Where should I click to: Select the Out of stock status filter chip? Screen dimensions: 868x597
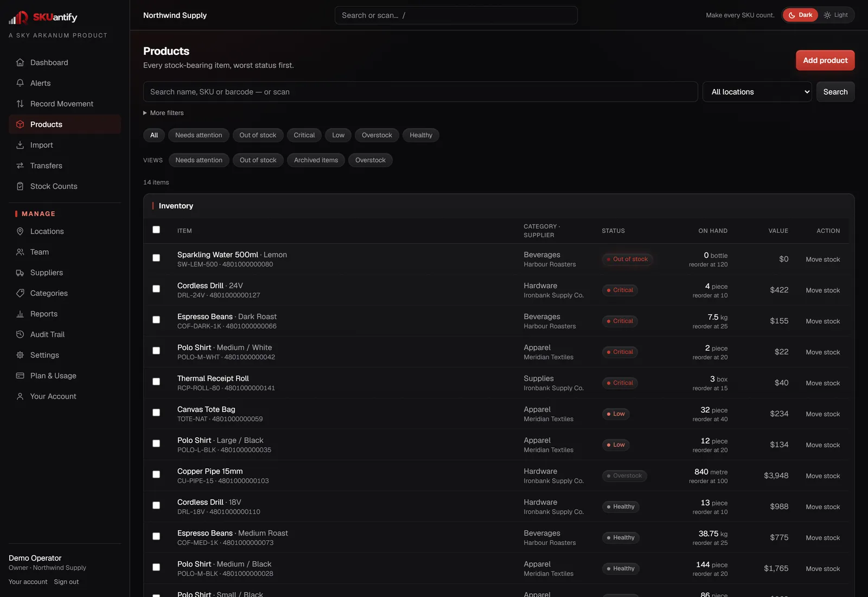258,135
